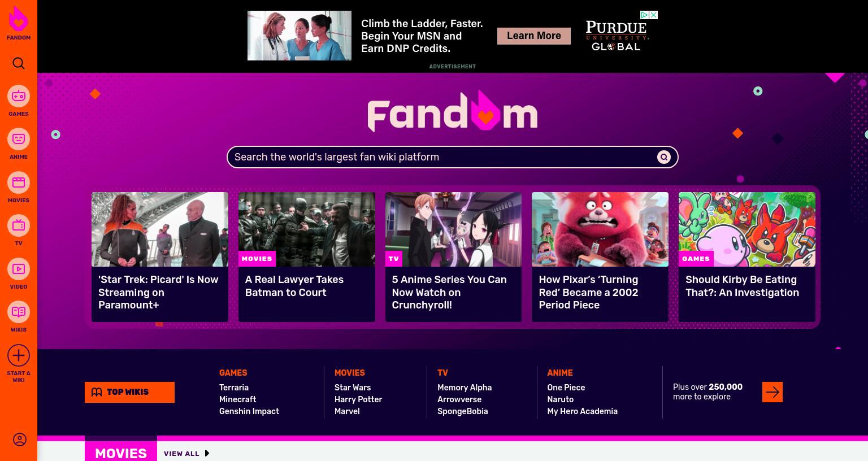Click the Fandom flame logo in sidebar
Viewport: 868px width, 461px height.
(19, 19)
